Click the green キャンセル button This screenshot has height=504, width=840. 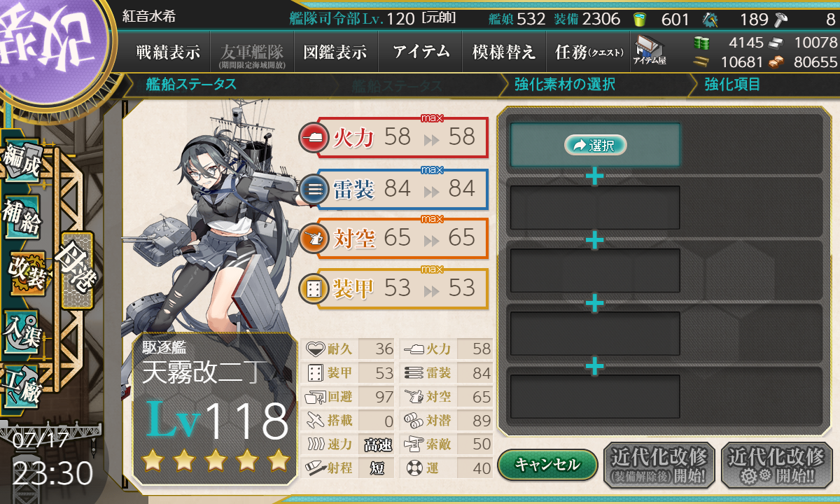547,464
